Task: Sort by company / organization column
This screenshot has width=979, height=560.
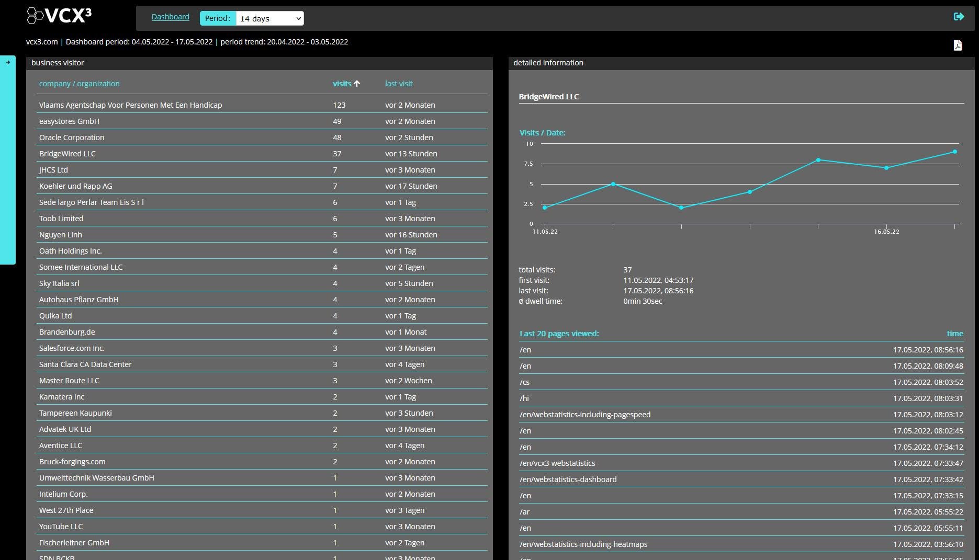Action: coord(79,84)
